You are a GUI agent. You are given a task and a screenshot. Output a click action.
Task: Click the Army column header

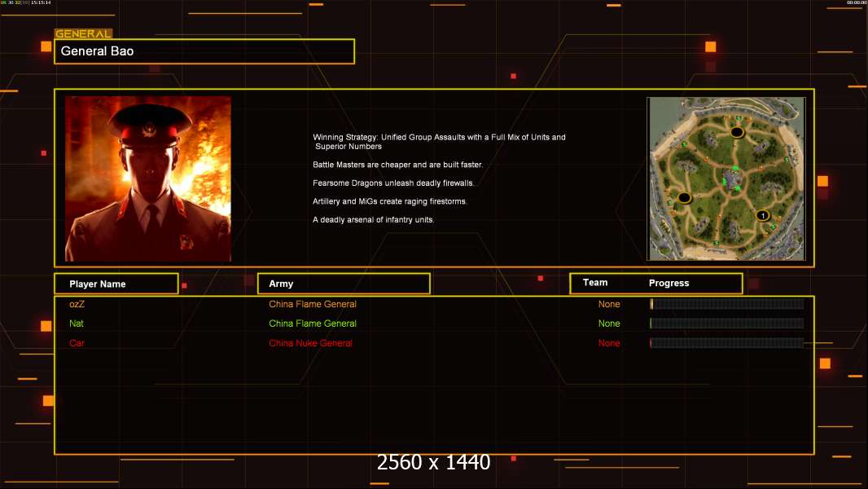click(x=344, y=284)
